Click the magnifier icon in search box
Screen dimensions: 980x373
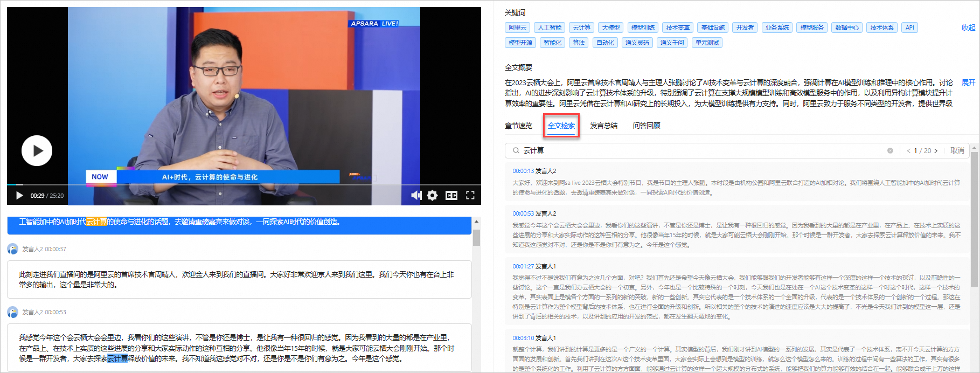[x=516, y=150]
